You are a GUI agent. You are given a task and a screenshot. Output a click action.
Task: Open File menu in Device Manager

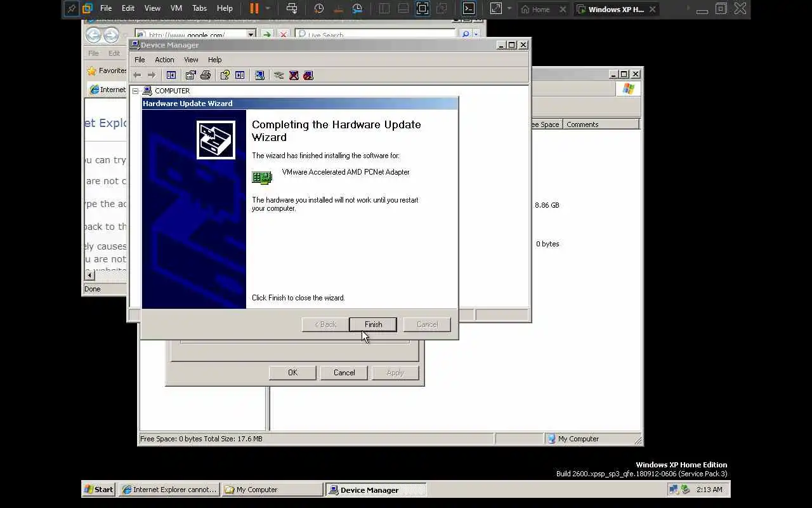140,60
